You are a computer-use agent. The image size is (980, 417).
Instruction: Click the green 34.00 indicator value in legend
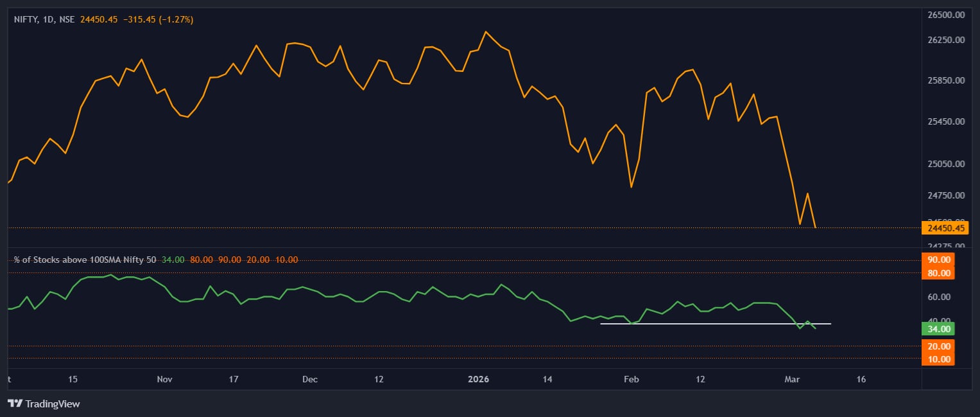tap(173, 260)
